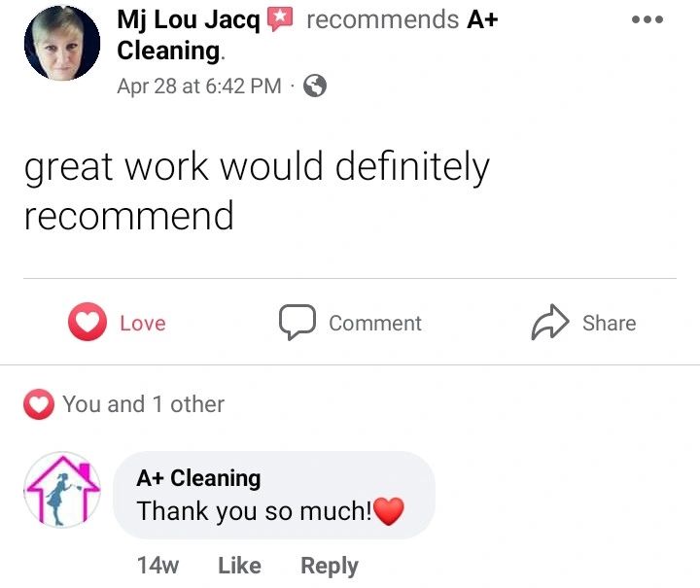Open the A+ Cleaning page link in header
Viewport: 700px width, 588px height.
pos(307,35)
